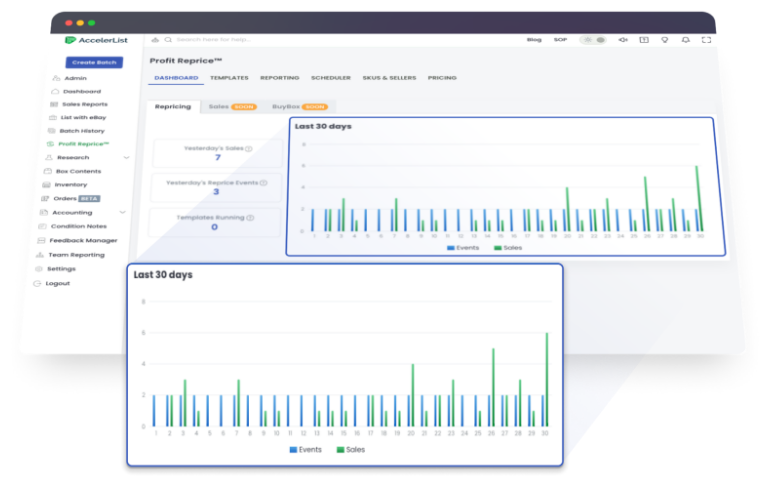Toggle Events series in dashboard chart legend

coord(463,248)
